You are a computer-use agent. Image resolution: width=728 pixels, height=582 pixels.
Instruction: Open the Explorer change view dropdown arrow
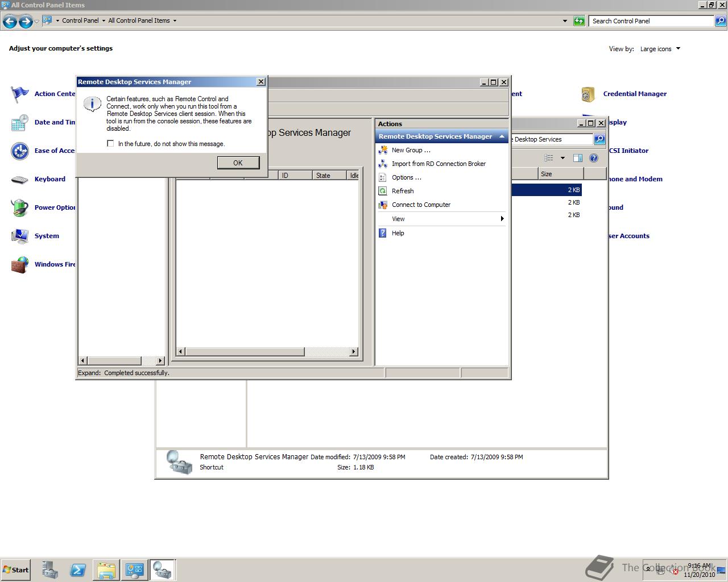[562, 158]
